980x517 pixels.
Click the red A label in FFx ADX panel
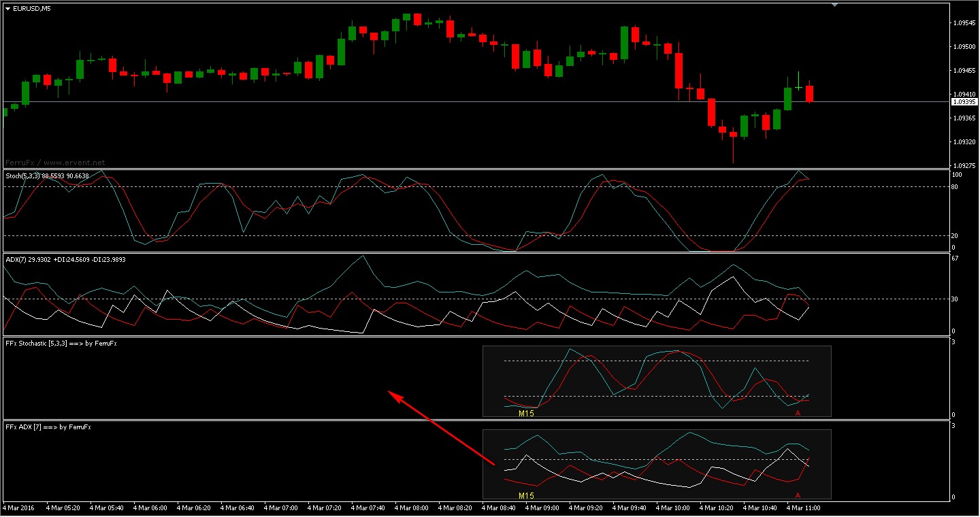(x=798, y=496)
